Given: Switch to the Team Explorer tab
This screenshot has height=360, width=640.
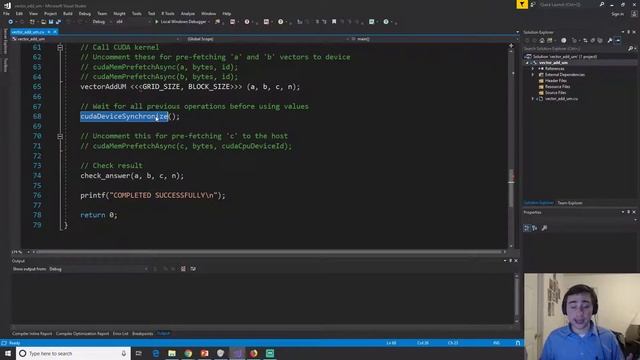Looking at the screenshot, I should click(x=570, y=203).
